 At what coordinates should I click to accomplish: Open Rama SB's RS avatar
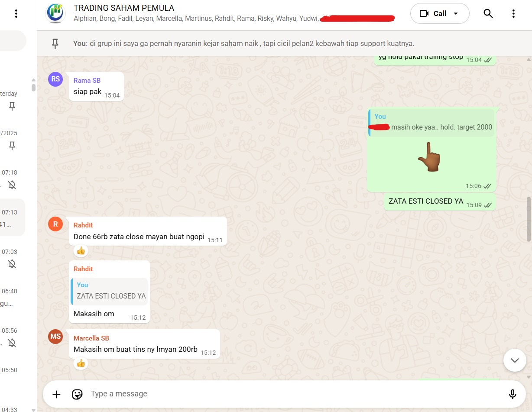click(55, 79)
